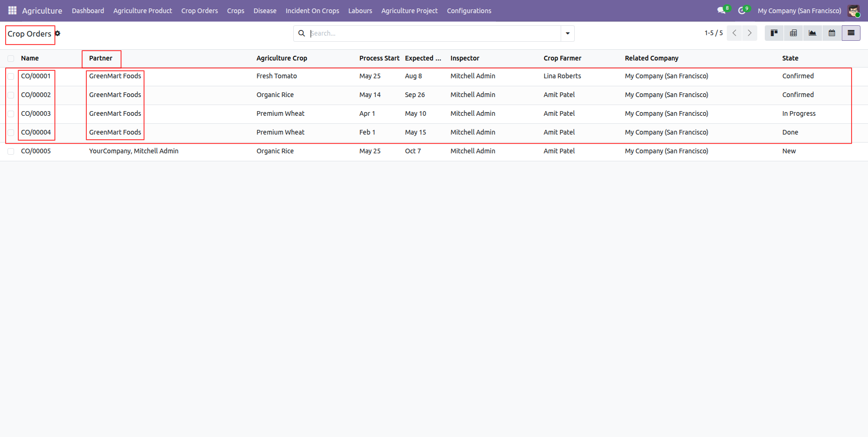Open the apps grid menu icon
Image resolution: width=868 pixels, height=437 pixels.
click(13, 10)
